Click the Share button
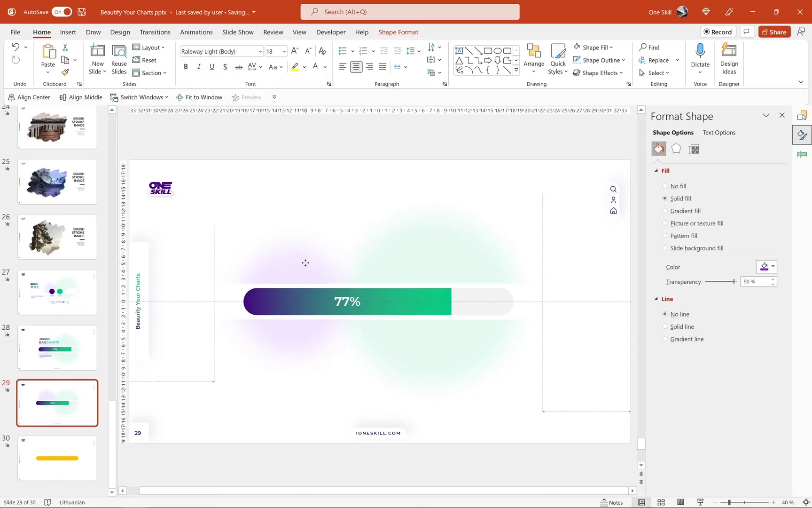The width and height of the screenshot is (812, 508). [x=774, y=32]
